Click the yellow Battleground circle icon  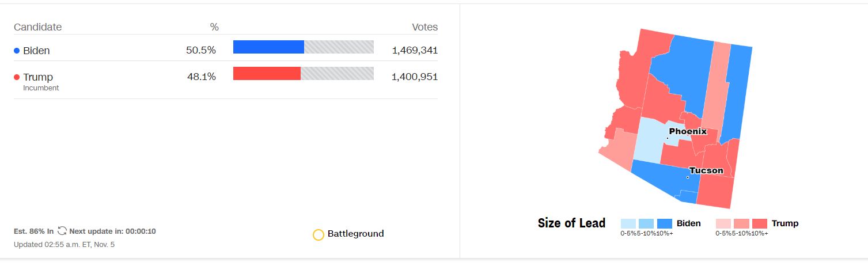(x=319, y=234)
